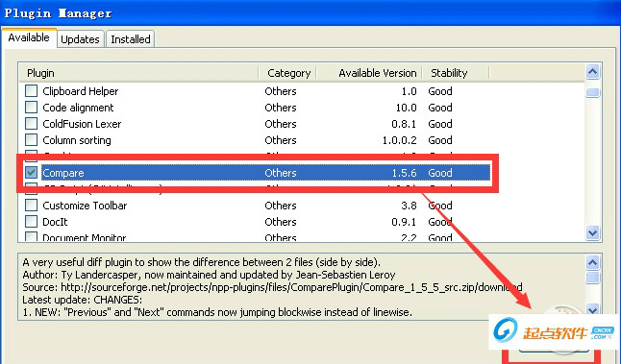Tick the Column sorting checkbox
Screen dimensions: 621x364
[32, 139]
